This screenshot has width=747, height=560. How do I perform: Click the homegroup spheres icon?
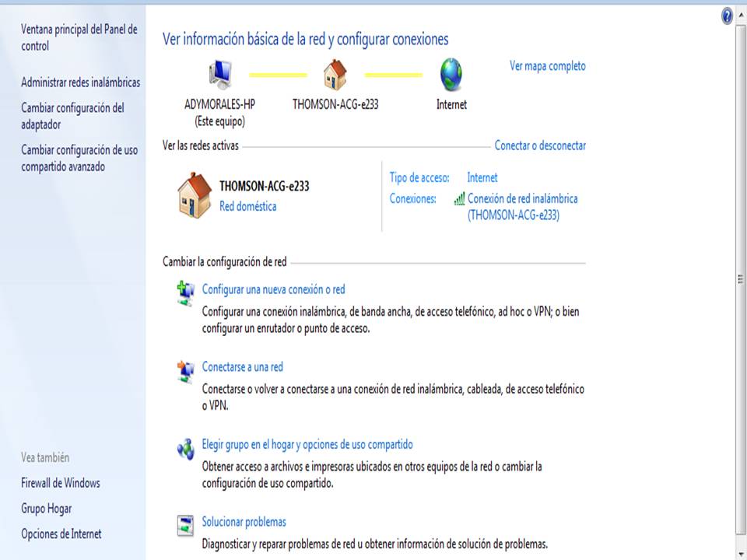pyautogui.click(x=185, y=449)
